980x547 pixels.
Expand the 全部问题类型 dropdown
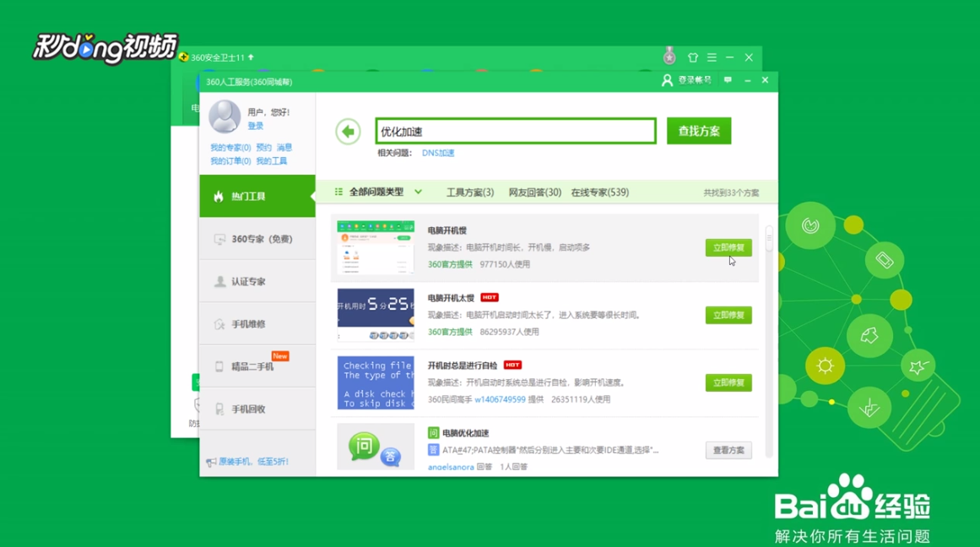pyautogui.click(x=418, y=192)
